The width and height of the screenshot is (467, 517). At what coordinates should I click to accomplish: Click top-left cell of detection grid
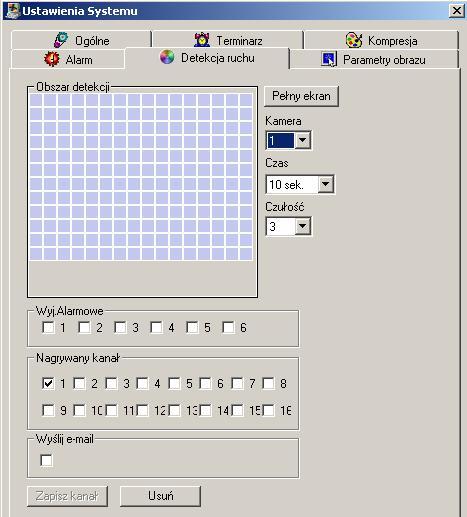click(36, 100)
